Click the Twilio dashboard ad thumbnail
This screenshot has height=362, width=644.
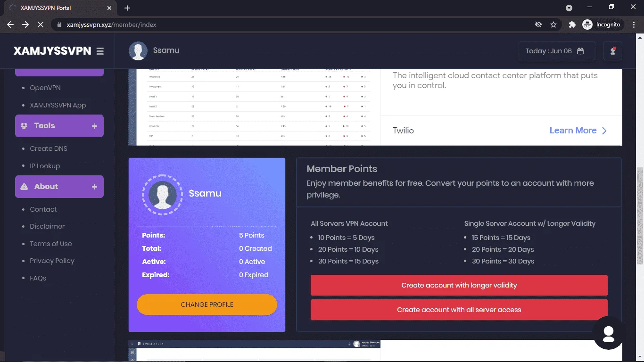(x=255, y=107)
